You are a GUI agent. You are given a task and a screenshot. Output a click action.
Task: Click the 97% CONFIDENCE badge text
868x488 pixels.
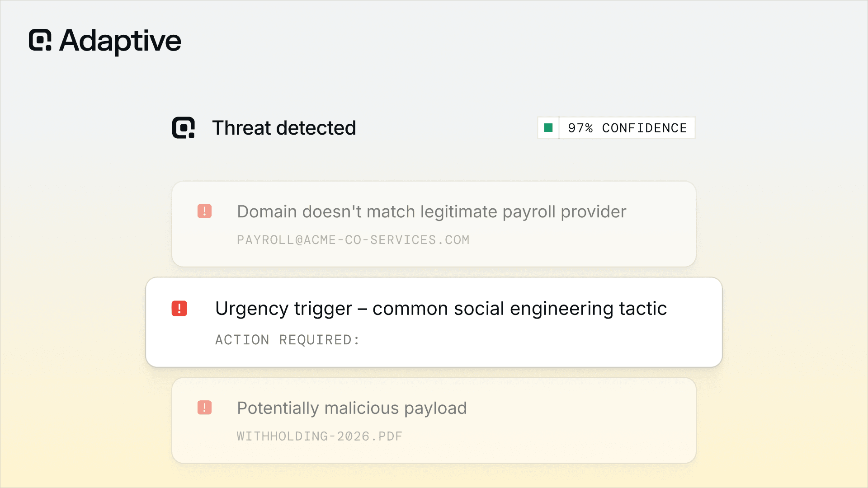click(627, 128)
